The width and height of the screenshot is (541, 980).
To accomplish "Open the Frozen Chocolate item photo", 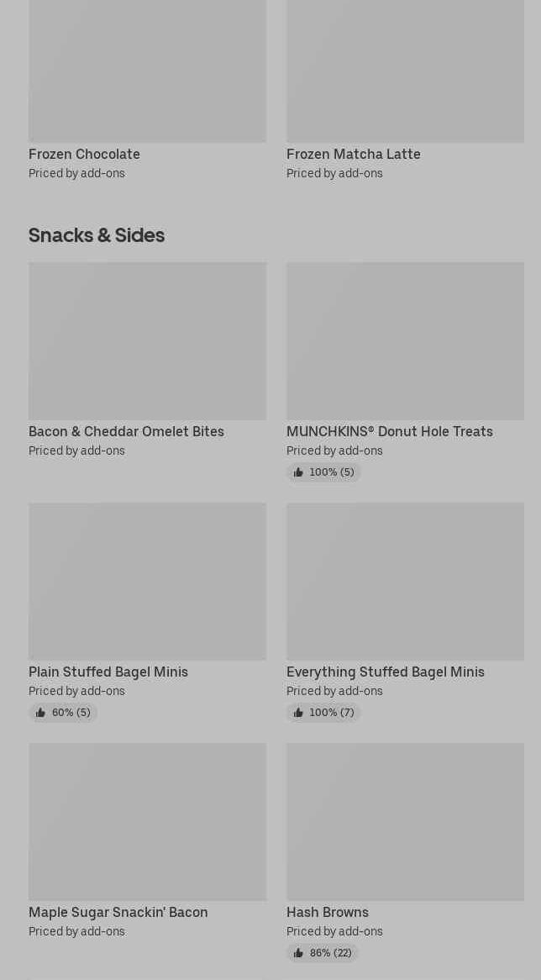I will pyautogui.click(x=147, y=71).
